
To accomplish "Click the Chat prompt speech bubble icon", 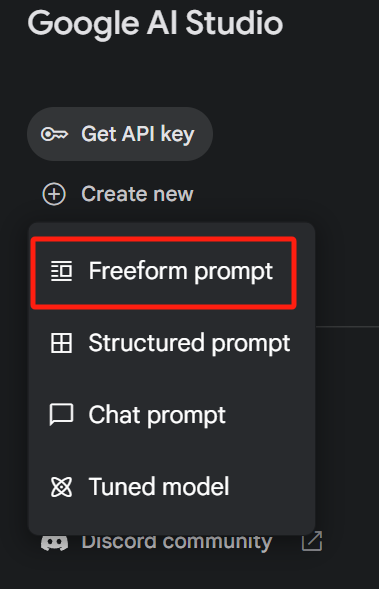I will (x=61, y=415).
